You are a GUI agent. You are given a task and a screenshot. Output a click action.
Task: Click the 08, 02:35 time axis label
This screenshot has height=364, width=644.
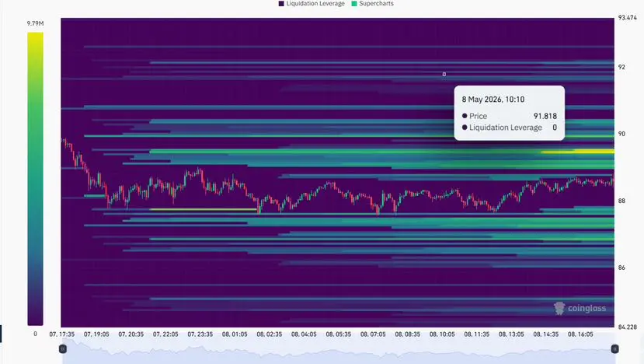pos(270,334)
